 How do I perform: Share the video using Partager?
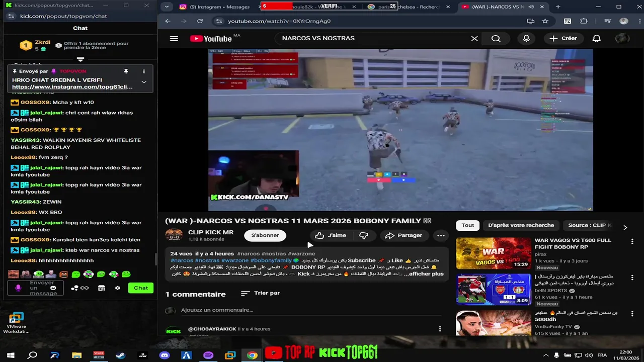(404, 235)
